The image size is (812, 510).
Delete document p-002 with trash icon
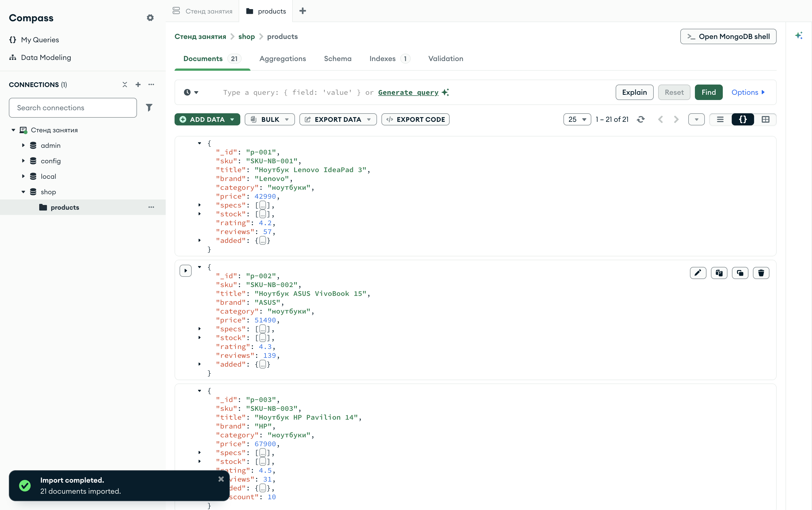pyautogui.click(x=761, y=273)
